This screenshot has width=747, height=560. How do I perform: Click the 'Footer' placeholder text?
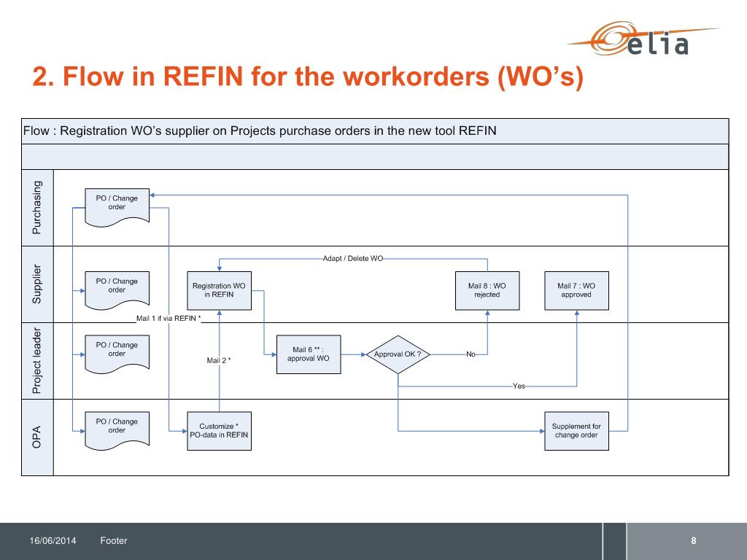[x=113, y=540]
